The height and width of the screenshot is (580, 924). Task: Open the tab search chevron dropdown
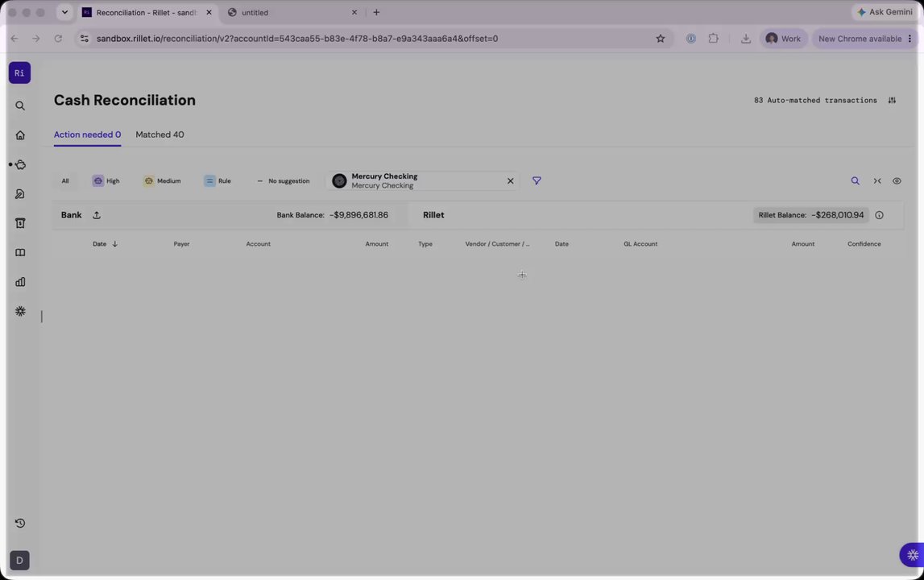click(64, 12)
